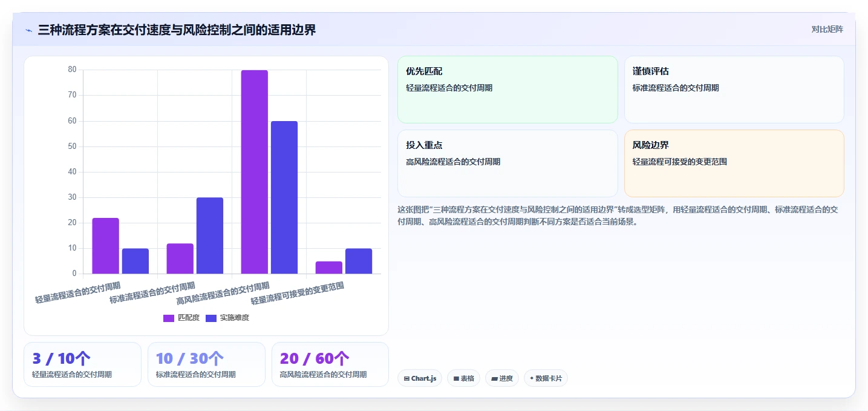Screen dimensions: 868x411
Task: Click the 数据卡片 chip
Action: (546, 378)
